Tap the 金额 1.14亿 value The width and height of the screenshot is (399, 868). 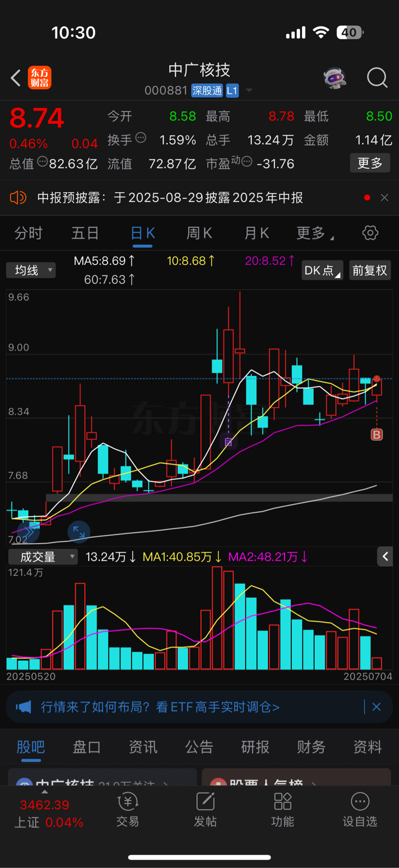374,140
